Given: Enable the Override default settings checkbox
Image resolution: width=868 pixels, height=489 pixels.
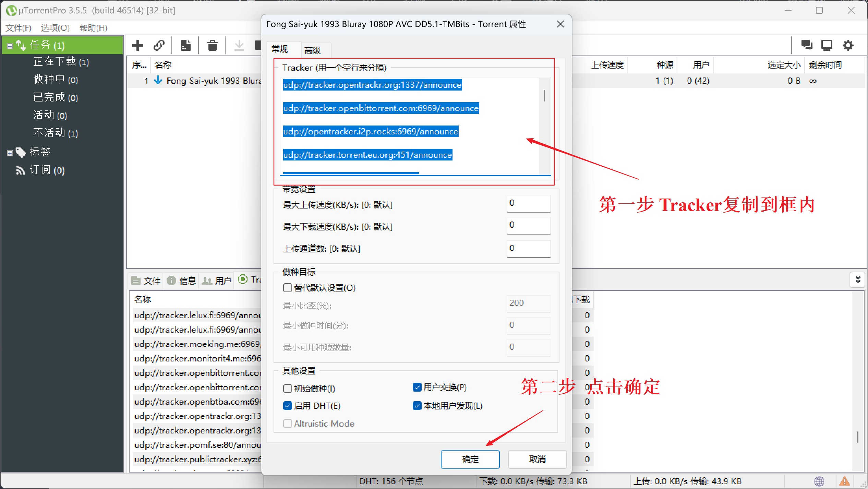Looking at the screenshot, I should tap(288, 288).
